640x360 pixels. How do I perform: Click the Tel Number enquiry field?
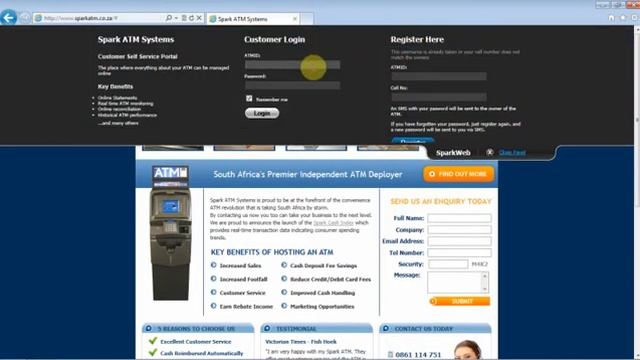pos(459,253)
